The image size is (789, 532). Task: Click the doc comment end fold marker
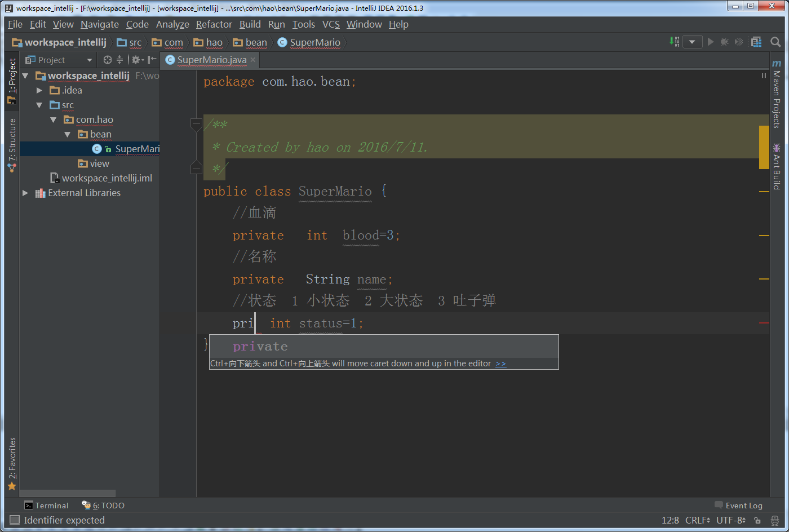(196, 167)
